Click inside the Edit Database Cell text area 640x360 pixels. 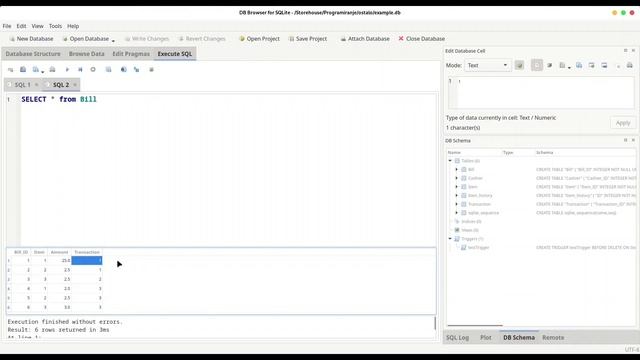pyautogui.click(x=541, y=93)
